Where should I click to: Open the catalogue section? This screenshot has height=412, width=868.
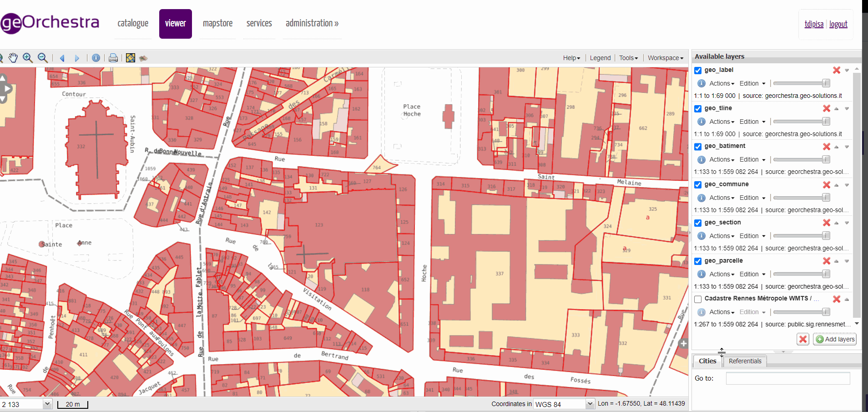click(x=133, y=23)
